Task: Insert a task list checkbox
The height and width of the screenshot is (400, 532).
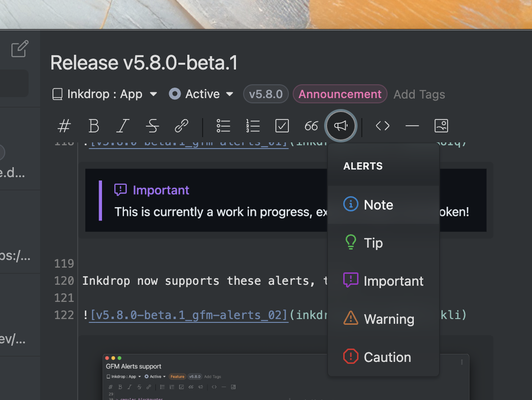Action: click(x=282, y=126)
